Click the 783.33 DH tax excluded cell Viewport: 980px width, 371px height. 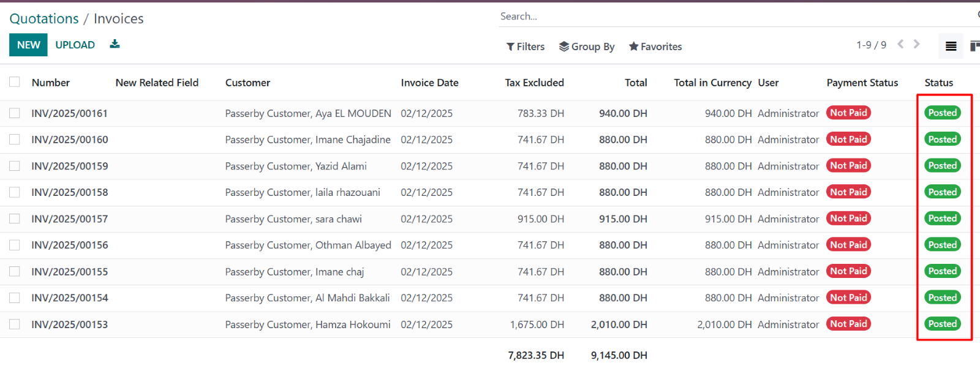(x=541, y=113)
